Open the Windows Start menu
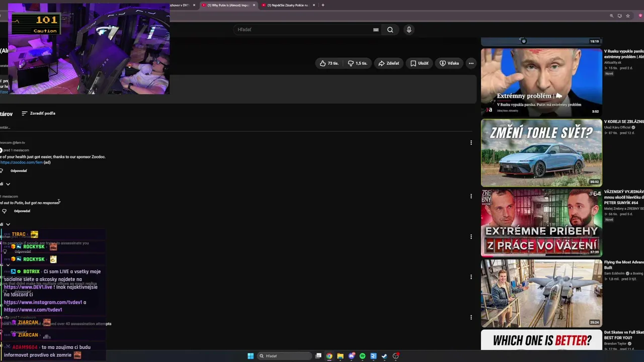The image size is (644, 362). click(251, 356)
